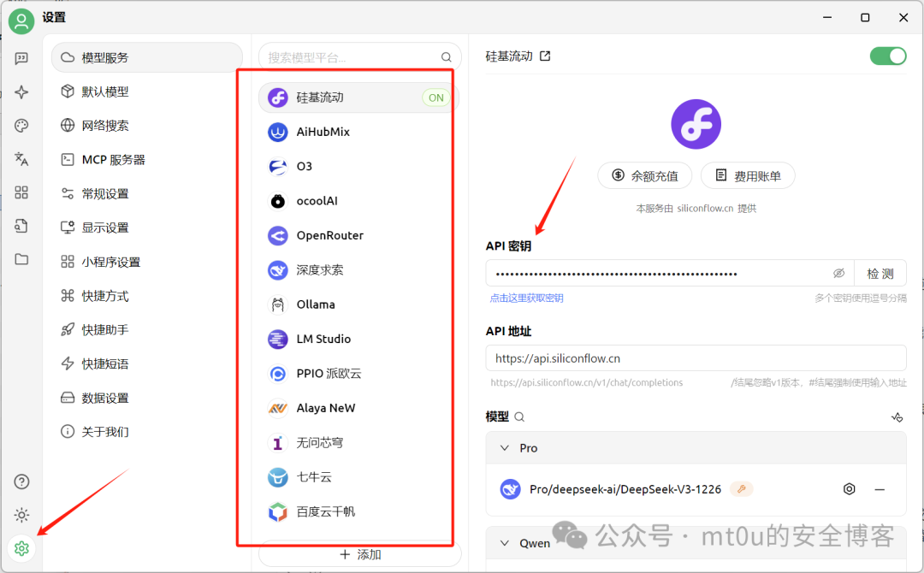The width and height of the screenshot is (924, 573).
Task: Select OpenRouter provider
Action: pos(358,235)
